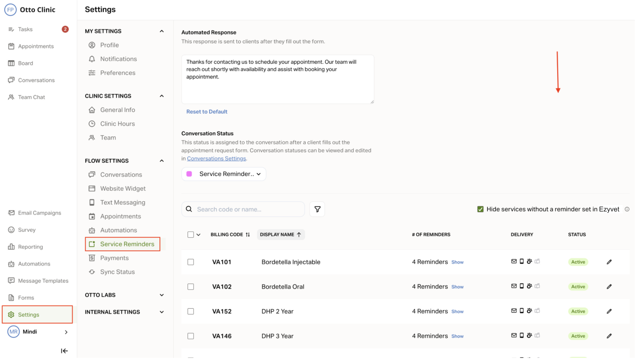Sort by Display Name column

coord(281,234)
